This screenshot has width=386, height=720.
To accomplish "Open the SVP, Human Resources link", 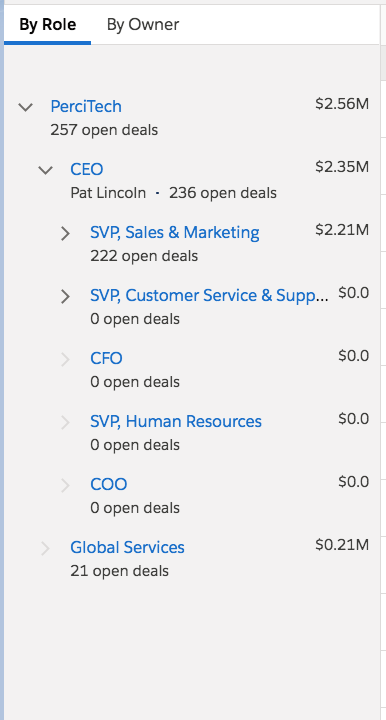I will click(x=176, y=421).
